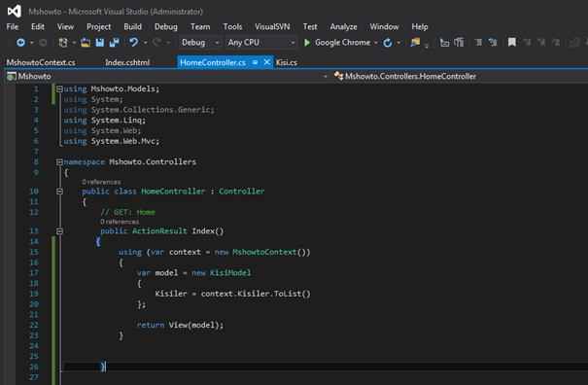588x385 pixels.
Task: Click the return View(model); statement
Action: point(180,325)
